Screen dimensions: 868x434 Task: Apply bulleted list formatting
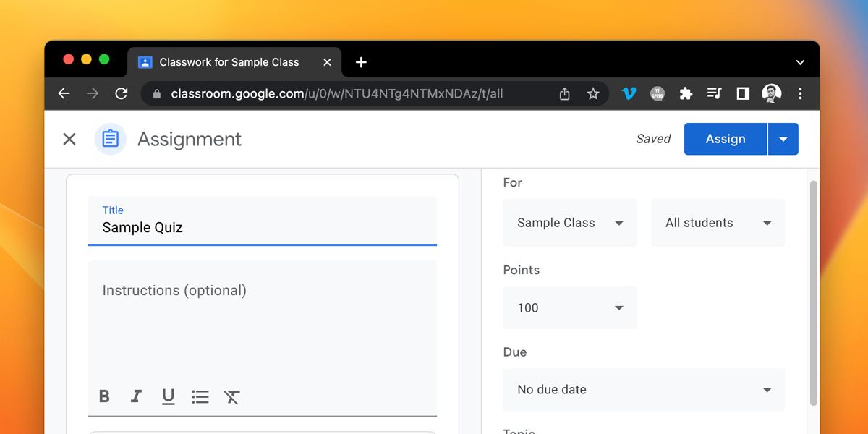click(200, 396)
